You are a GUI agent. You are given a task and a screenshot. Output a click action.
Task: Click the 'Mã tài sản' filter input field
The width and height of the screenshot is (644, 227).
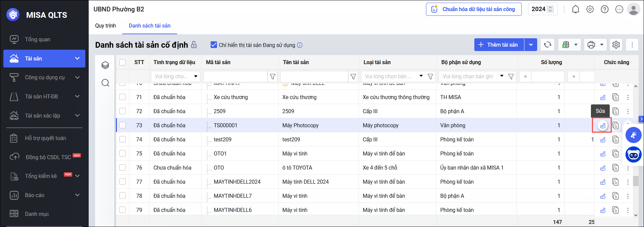pyautogui.click(x=235, y=77)
